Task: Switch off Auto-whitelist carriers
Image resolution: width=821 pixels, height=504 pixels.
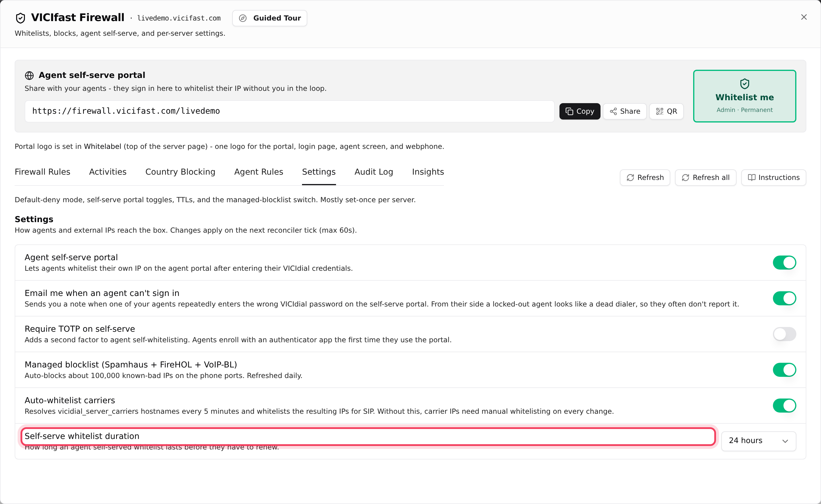Action: (x=784, y=405)
